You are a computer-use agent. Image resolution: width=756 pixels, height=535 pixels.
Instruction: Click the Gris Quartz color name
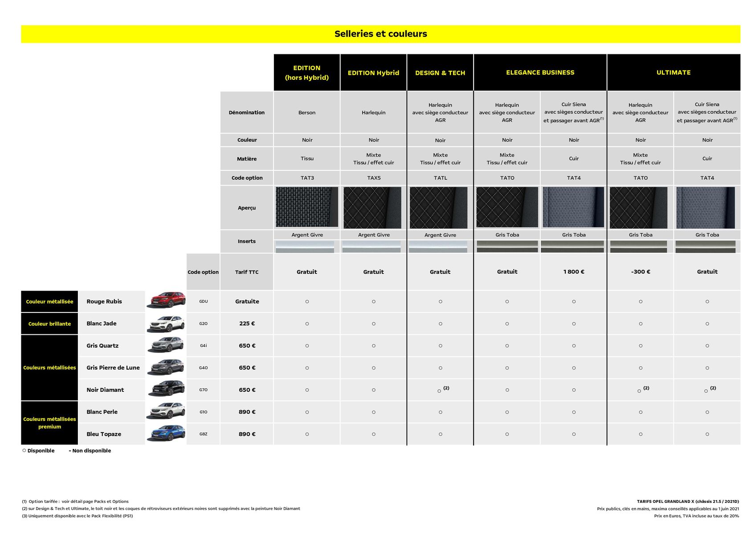point(102,346)
